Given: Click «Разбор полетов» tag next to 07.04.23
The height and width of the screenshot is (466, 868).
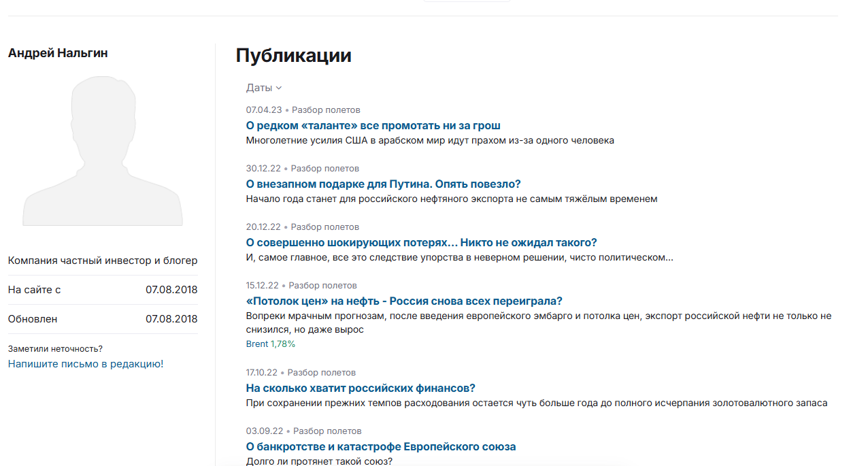Looking at the screenshot, I should (326, 110).
